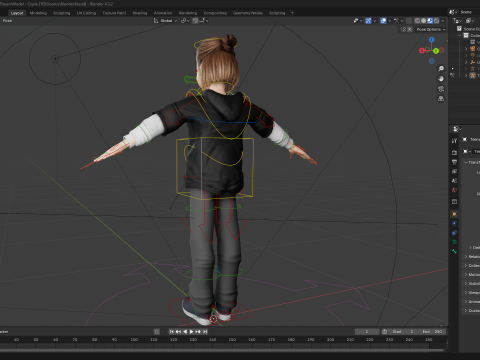Switch to the Geometry Nodes workspace tab
Image resolution: width=480 pixels, height=360 pixels.
pyautogui.click(x=248, y=13)
